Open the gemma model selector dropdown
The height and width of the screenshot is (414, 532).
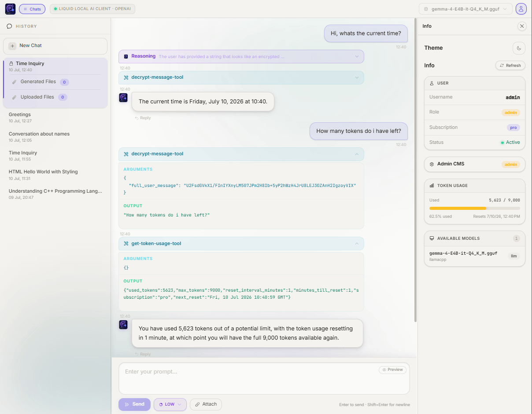(x=465, y=9)
